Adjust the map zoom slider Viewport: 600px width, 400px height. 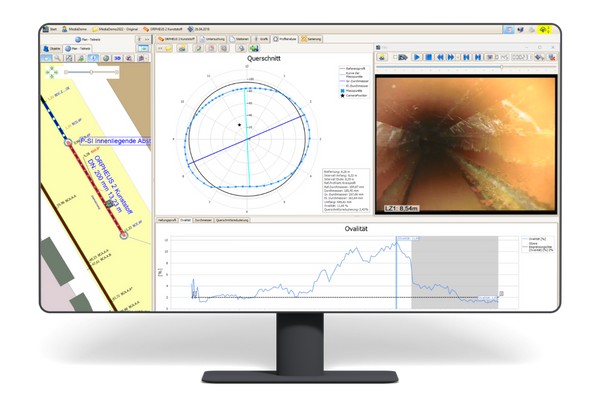tap(91, 72)
